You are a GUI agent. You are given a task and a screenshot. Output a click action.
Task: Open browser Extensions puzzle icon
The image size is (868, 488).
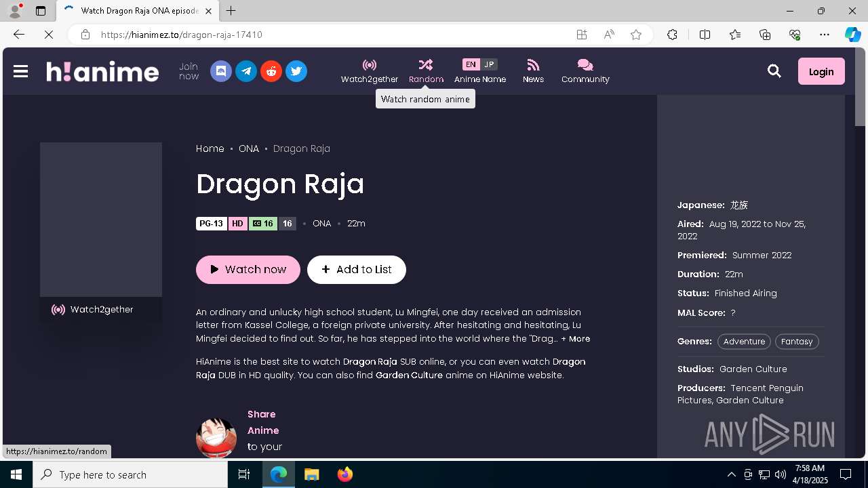pyautogui.click(x=672, y=35)
